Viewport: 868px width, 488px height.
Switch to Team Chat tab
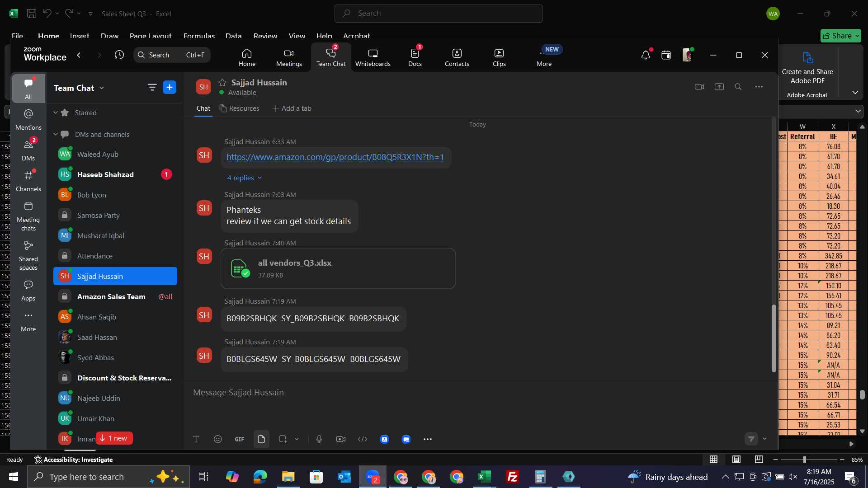pos(331,57)
